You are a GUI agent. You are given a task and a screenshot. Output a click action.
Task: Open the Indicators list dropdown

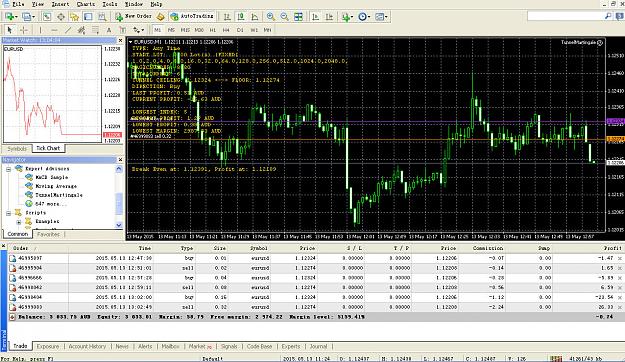[x=346, y=17]
